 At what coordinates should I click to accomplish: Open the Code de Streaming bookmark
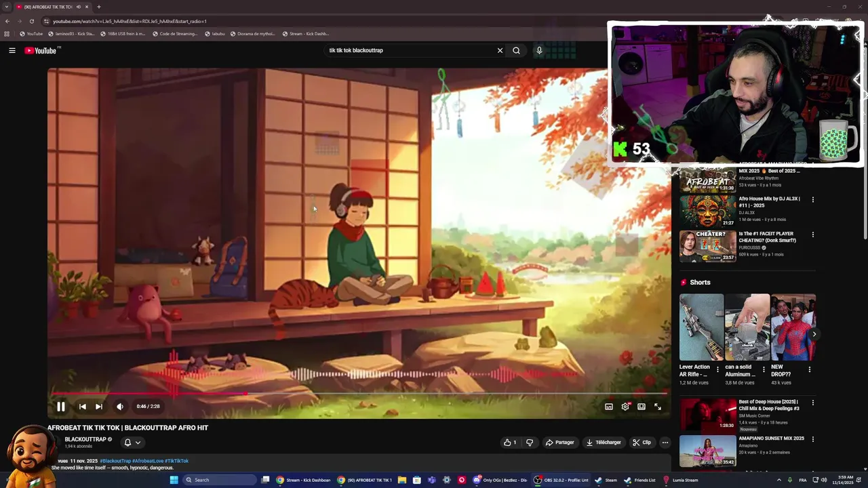(x=175, y=33)
